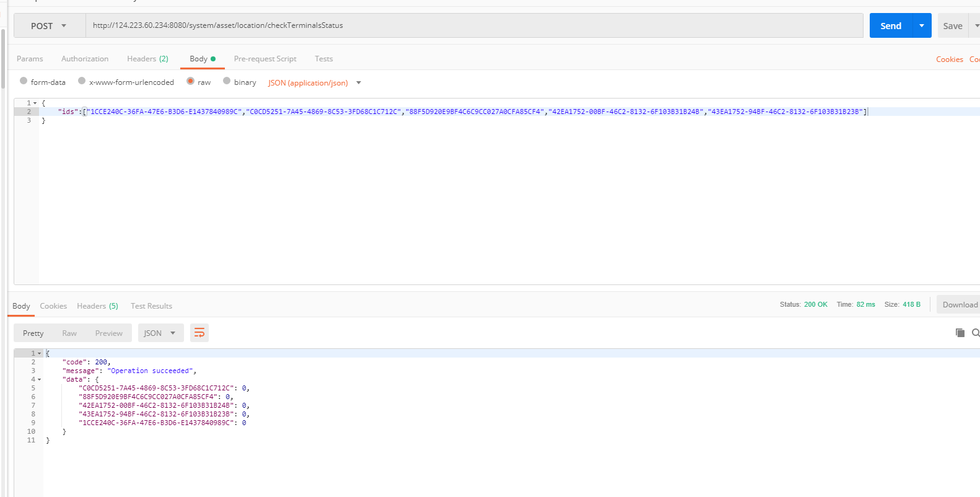Click the search magnifier icon in response
Image resolution: width=980 pixels, height=497 pixels.
(976, 333)
